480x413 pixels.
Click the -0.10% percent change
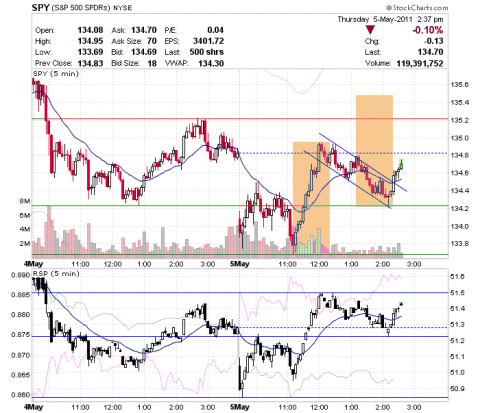(428, 30)
